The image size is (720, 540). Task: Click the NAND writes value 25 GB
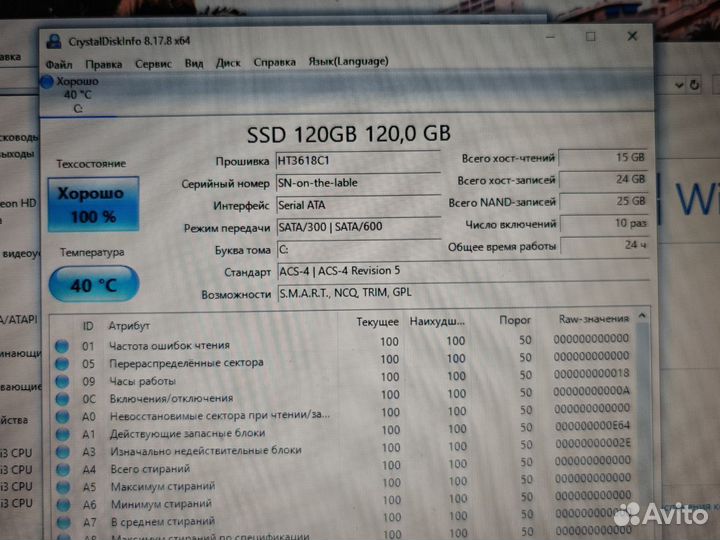(x=604, y=202)
